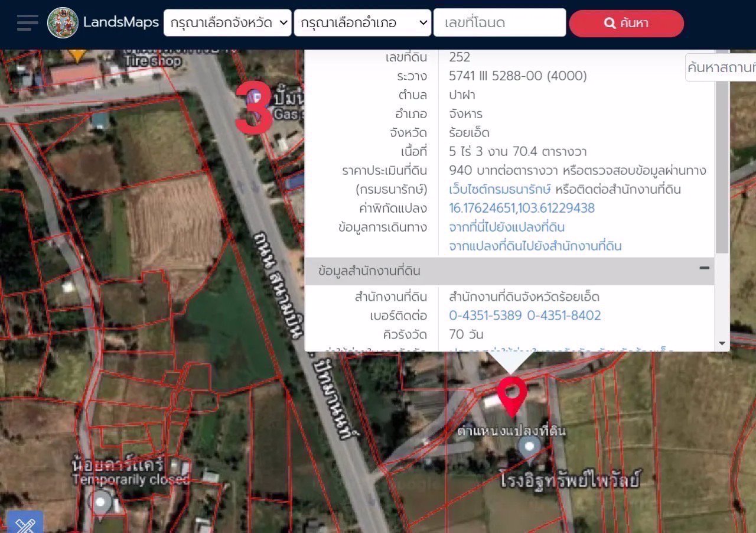756x533 pixels.
Task: Open directions จากแปลงที่ดินไปยังสำนักงานที่ดิน
Action: tap(535, 246)
